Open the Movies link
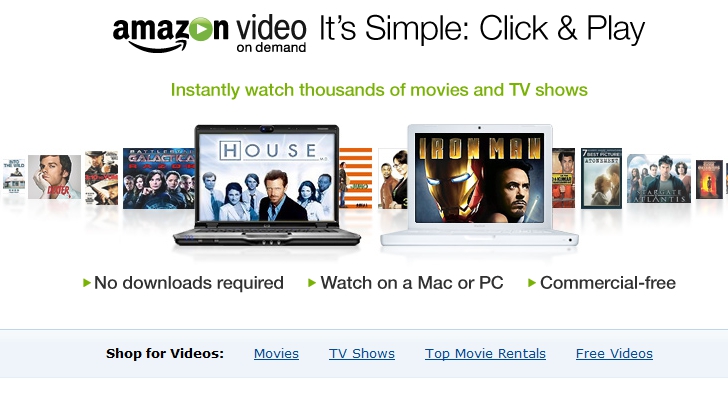 click(276, 354)
